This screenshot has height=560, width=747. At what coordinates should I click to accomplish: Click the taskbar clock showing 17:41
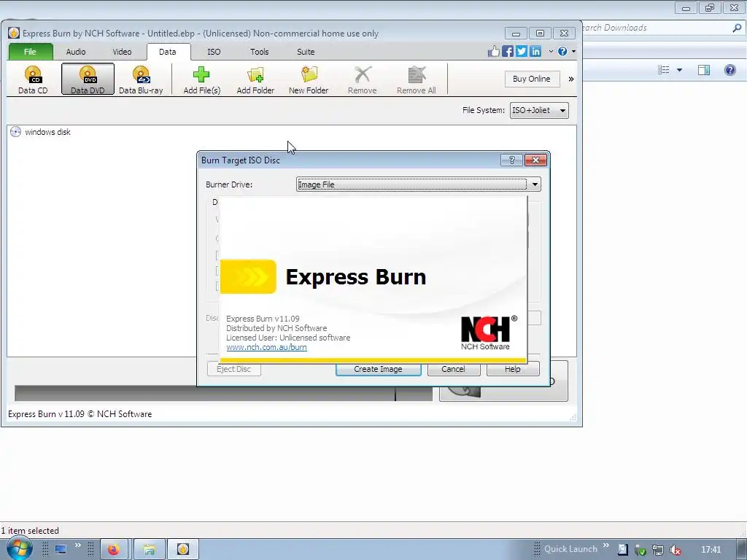(711, 550)
